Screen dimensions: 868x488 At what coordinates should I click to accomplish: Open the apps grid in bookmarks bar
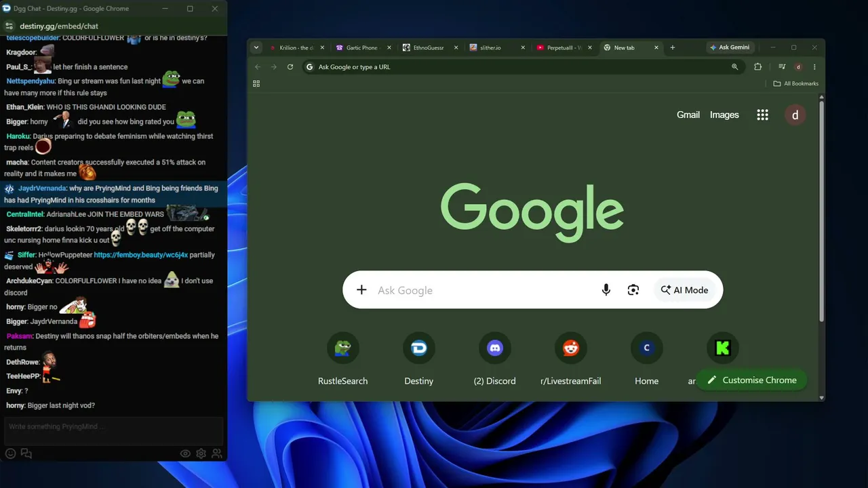click(x=256, y=83)
